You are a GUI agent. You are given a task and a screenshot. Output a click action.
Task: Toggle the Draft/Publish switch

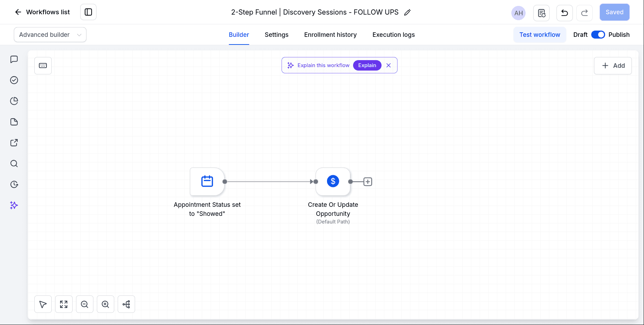[598, 35]
